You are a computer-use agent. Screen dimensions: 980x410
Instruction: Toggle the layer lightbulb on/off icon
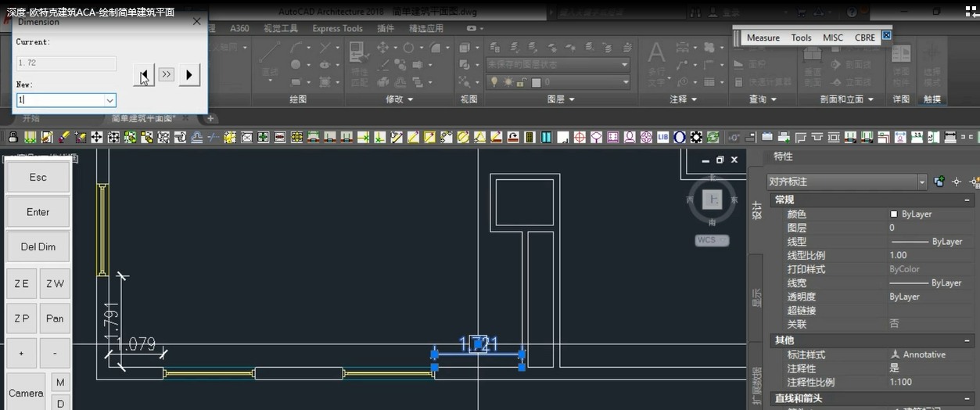[494, 82]
